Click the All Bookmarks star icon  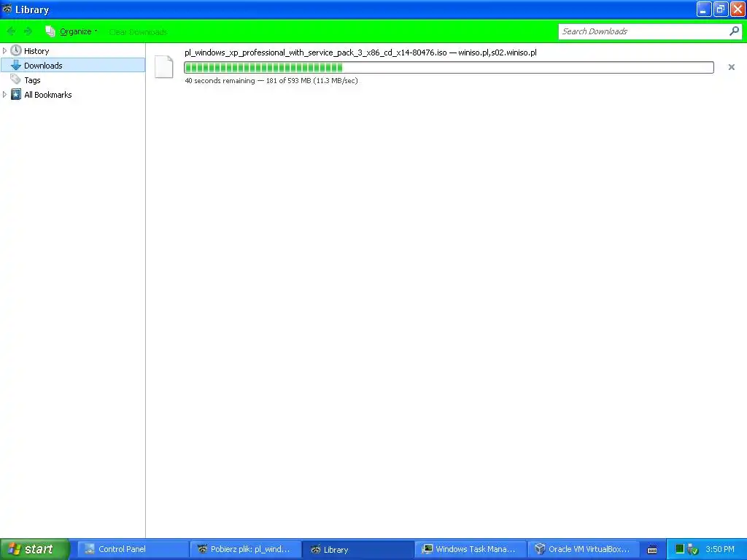click(16, 94)
